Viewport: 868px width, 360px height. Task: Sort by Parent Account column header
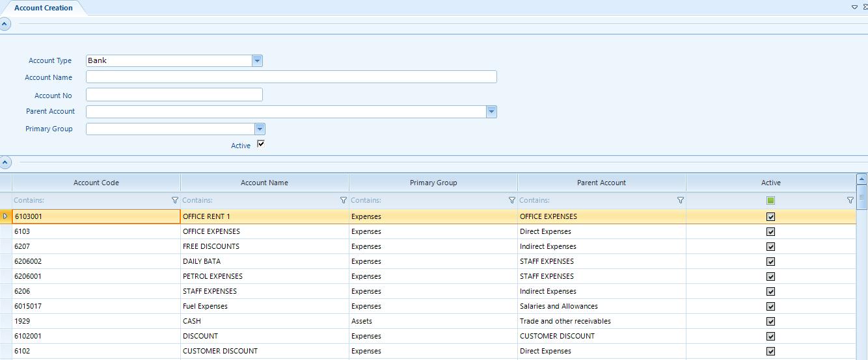pos(601,183)
